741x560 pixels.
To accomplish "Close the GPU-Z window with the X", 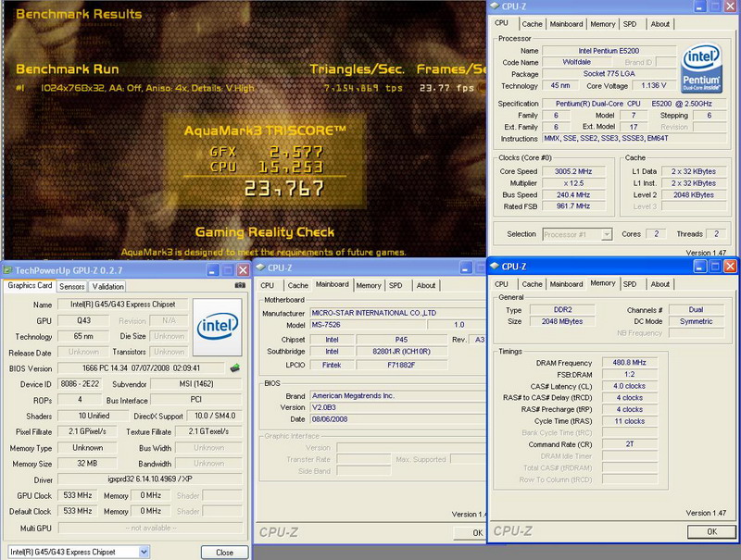I will (243, 270).
